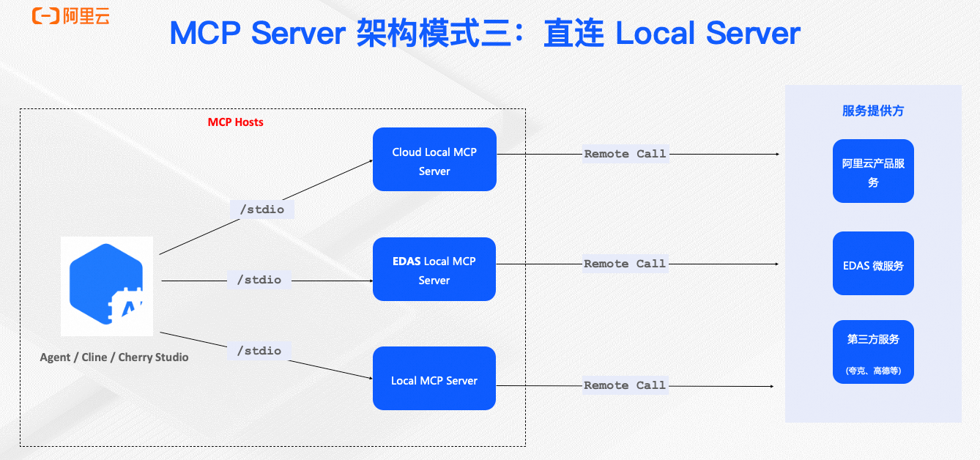
Task: Click the Alibaba Cloud logo
Action: pyautogui.click(x=70, y=16)
